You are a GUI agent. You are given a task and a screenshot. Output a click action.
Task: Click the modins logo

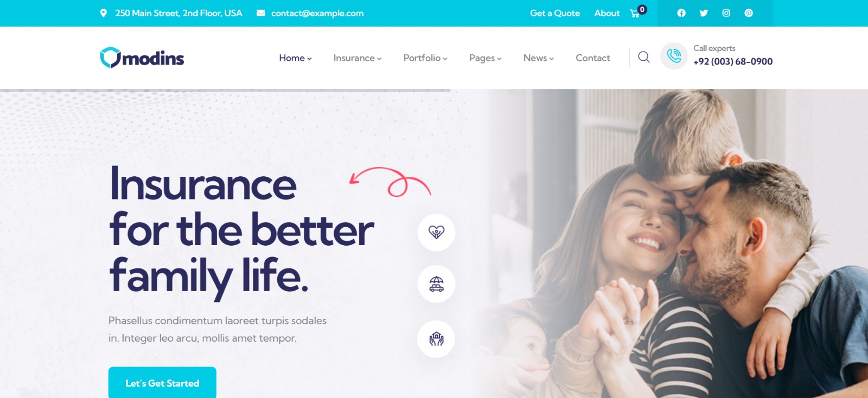pos(142,57)
